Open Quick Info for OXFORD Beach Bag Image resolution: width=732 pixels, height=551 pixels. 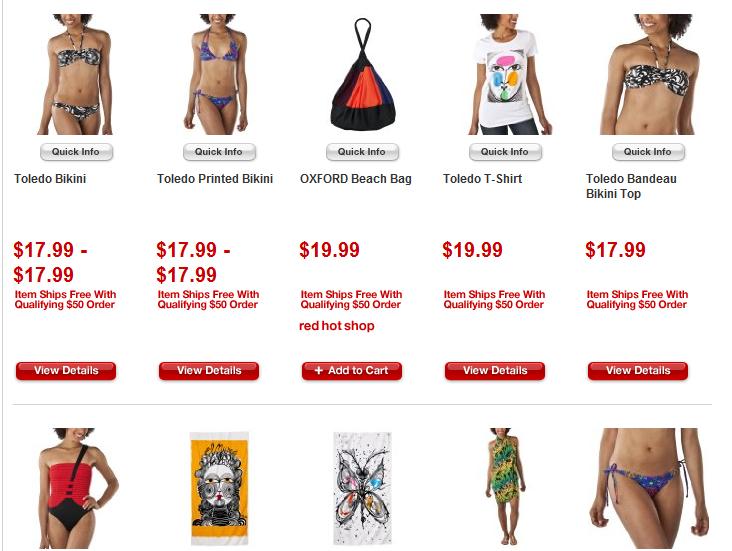pos(362,152)
